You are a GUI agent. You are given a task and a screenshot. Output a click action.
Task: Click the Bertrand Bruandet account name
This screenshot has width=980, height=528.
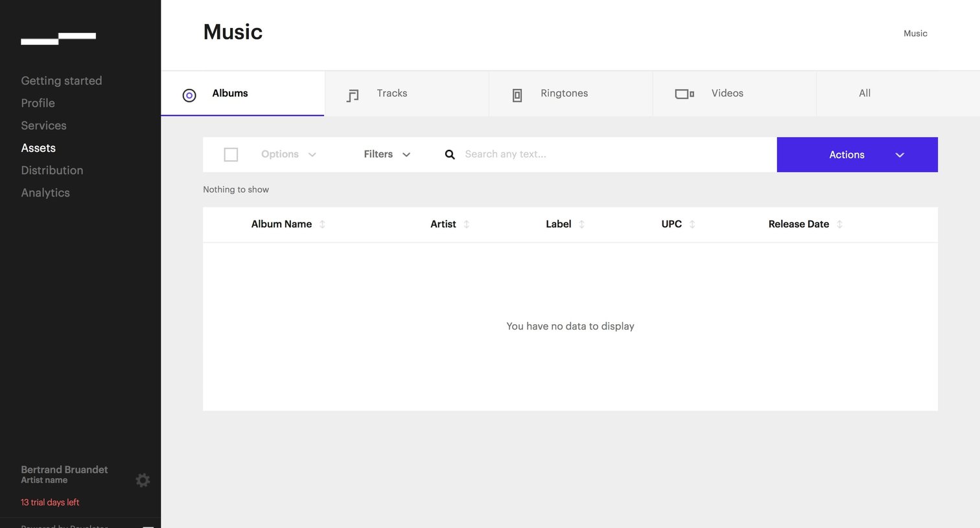[64, 470]
